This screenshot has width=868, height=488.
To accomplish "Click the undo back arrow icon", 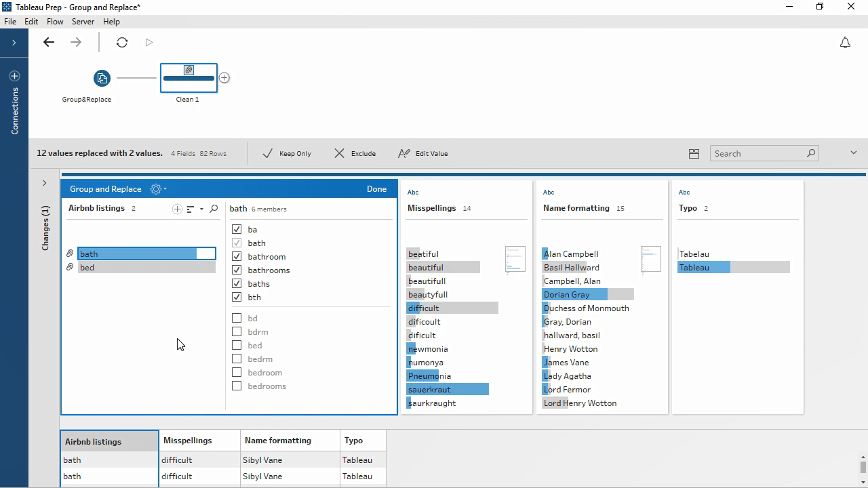I will tap(49, 42).
